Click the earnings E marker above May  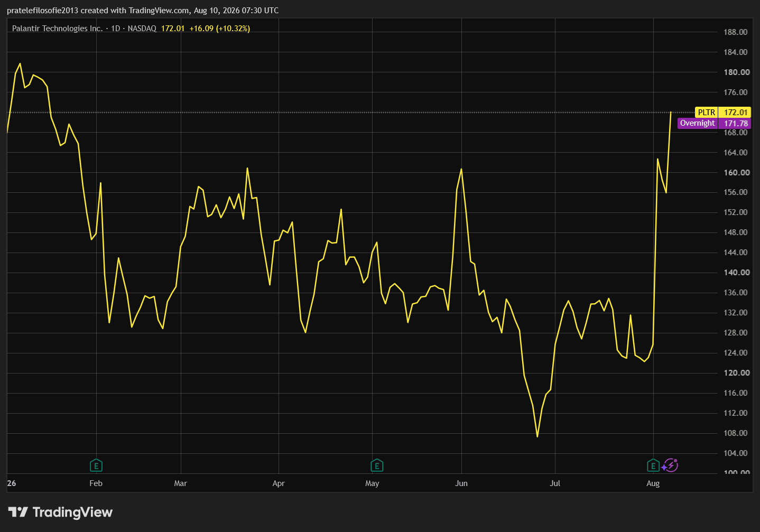point(377,465)
